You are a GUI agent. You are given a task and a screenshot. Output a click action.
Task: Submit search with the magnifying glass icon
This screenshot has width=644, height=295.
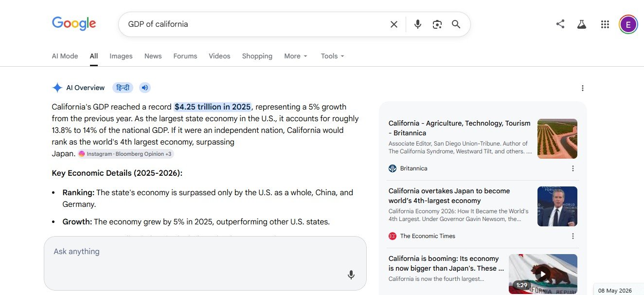(x=456, y=24)
